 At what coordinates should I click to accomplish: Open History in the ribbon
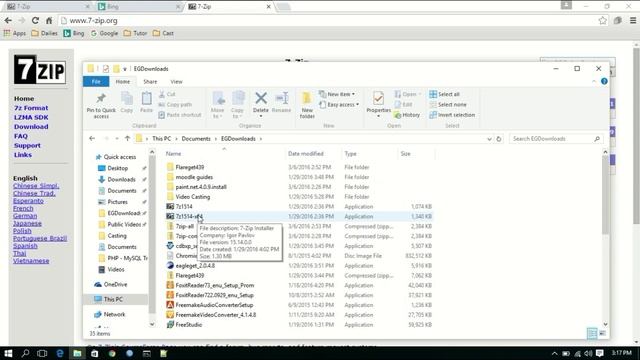coord(407,115)
